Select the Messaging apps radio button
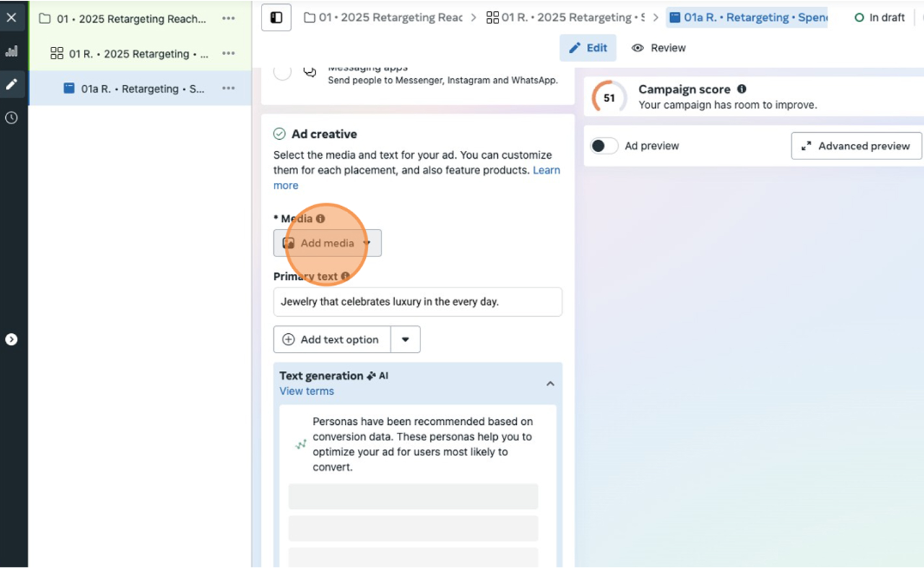The height and width of the screenshot is (568, 924). (x=282, y=72)
